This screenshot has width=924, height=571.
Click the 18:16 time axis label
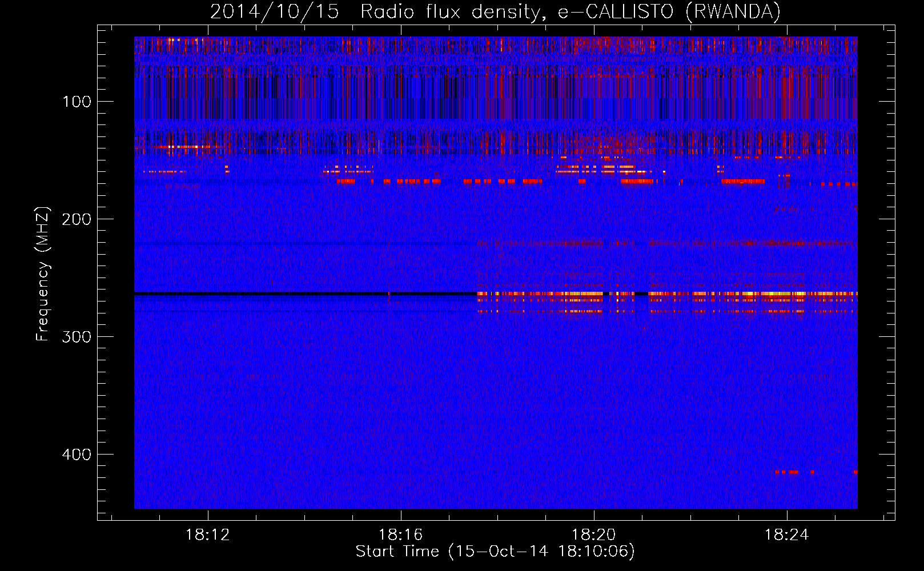[401, 535]
